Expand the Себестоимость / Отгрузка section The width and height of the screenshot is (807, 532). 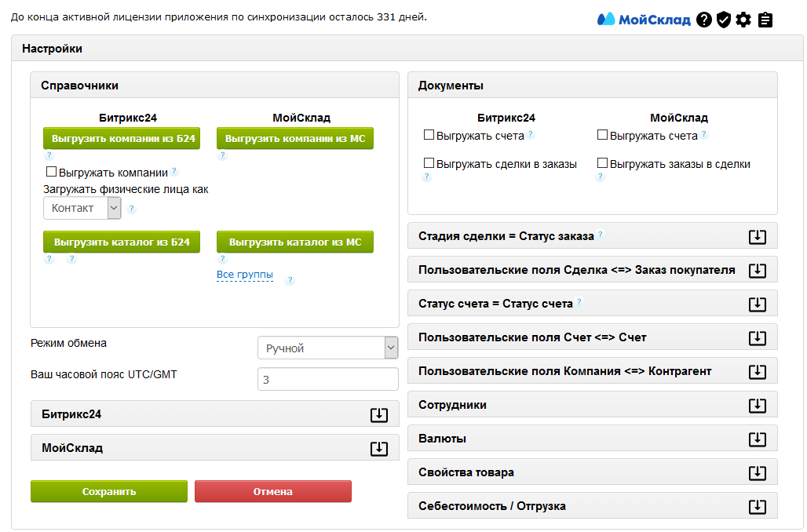click(x=757, y=506)
